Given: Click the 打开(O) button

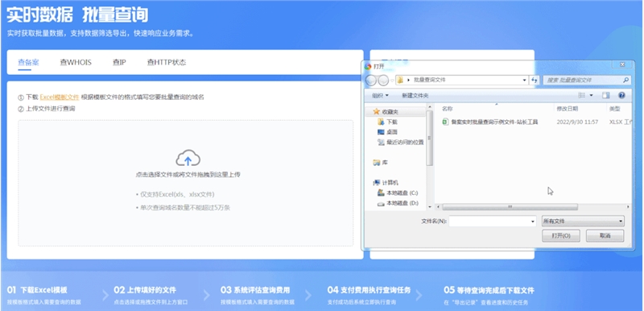Looking at the screenshot, I should (x=560, y=236).
